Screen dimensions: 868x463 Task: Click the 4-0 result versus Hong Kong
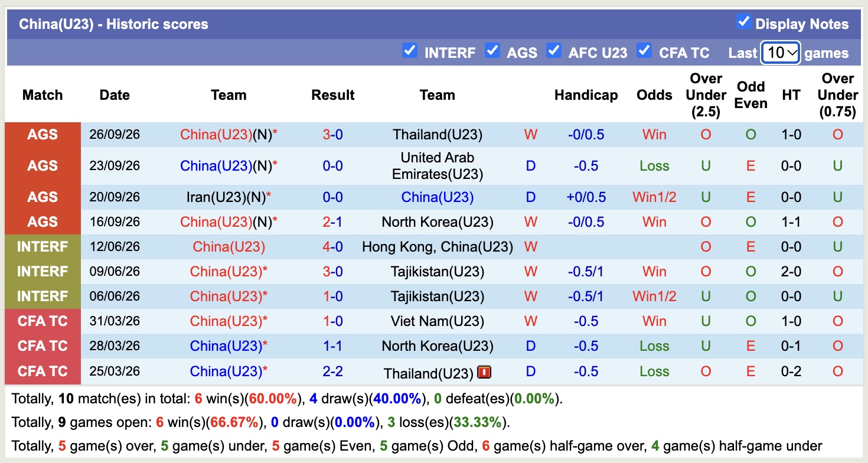pos(333,247)
